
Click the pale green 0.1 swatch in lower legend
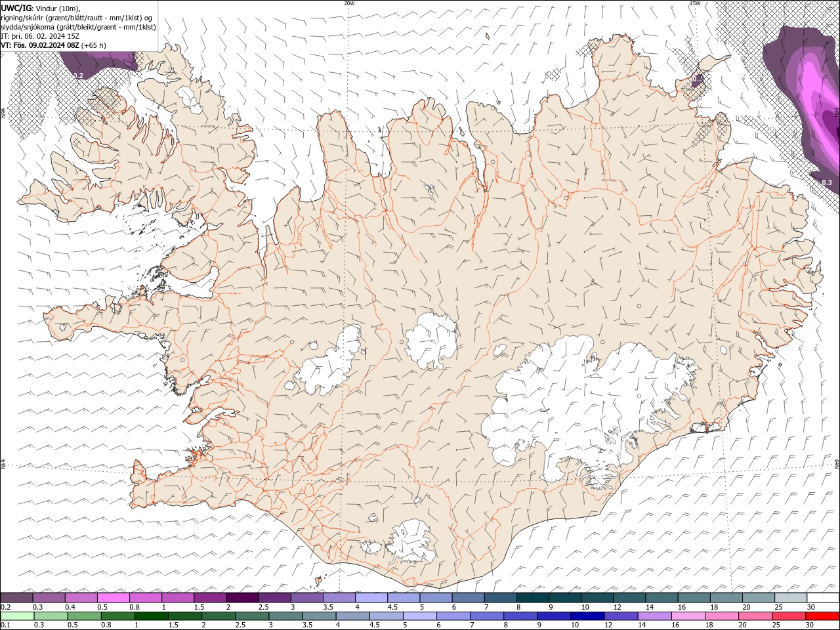pos(18,616)
